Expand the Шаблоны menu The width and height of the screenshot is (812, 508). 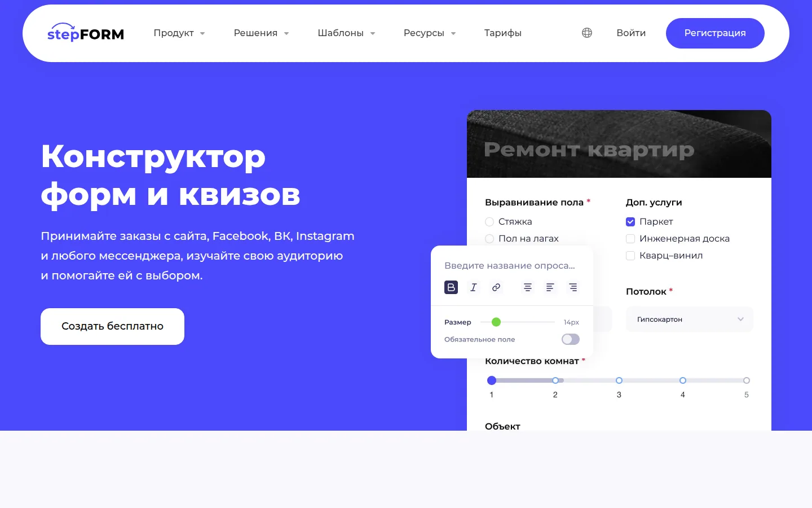coord(346,33)
